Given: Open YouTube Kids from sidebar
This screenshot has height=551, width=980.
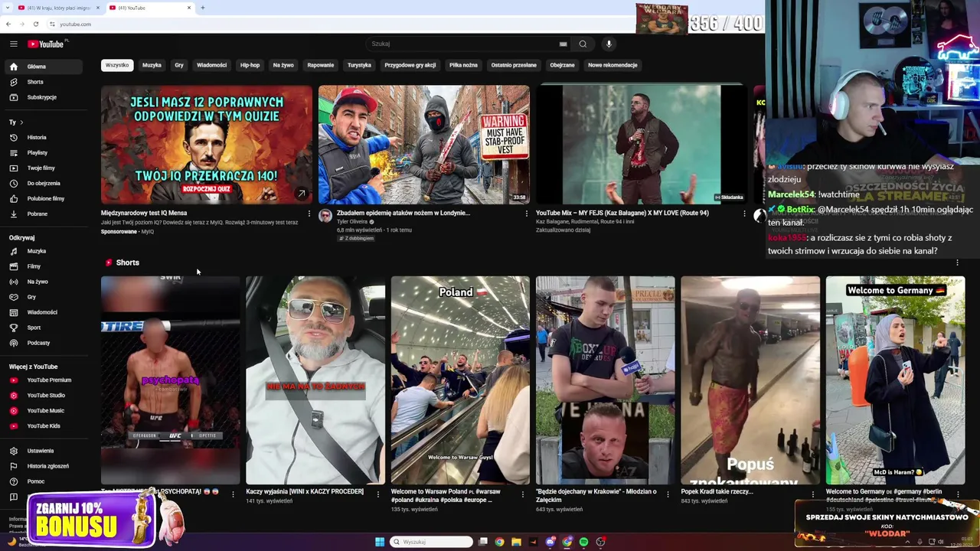Looking at the screenshot, I should [43, 426].
